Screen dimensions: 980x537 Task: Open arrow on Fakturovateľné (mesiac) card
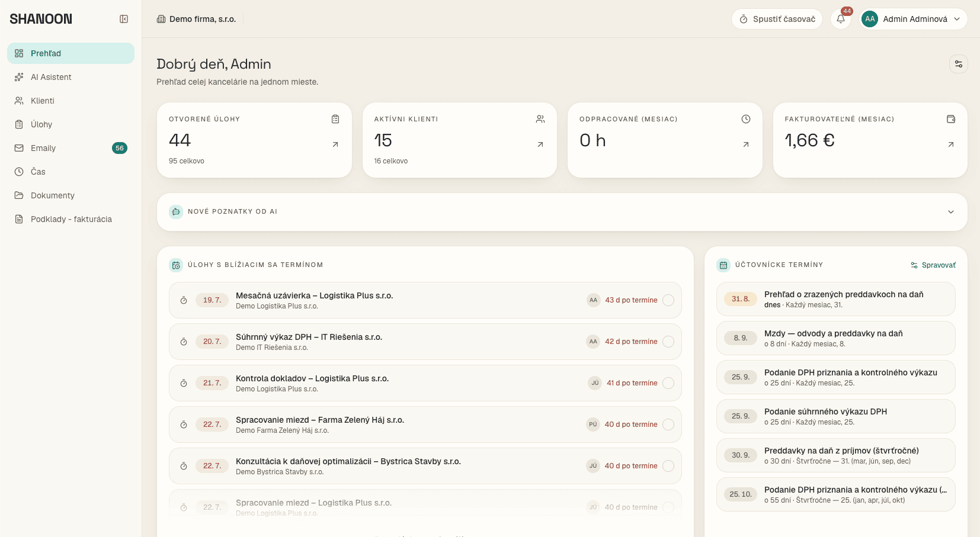pyautogui.click(x=951, y=144)
